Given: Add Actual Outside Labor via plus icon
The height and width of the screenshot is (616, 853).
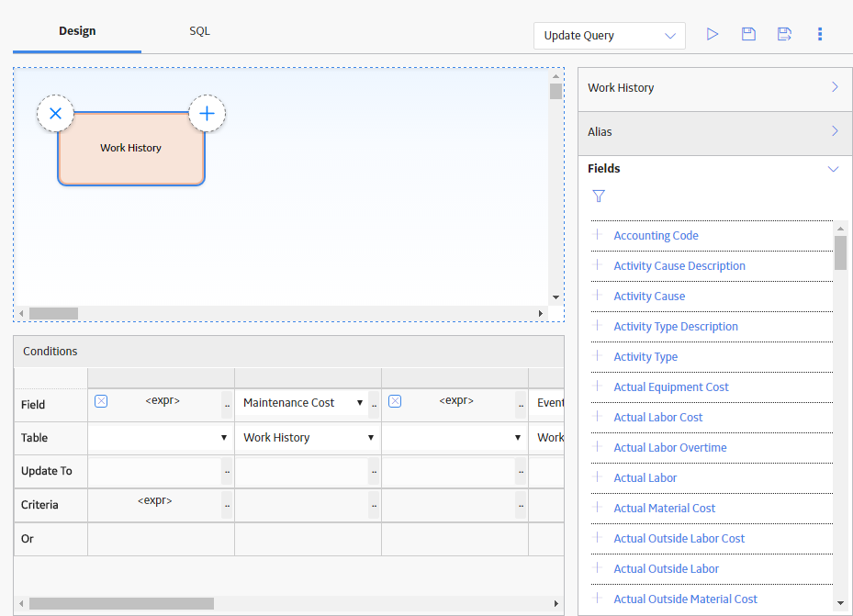Looking at the screenshot, I should click(598, 568).
